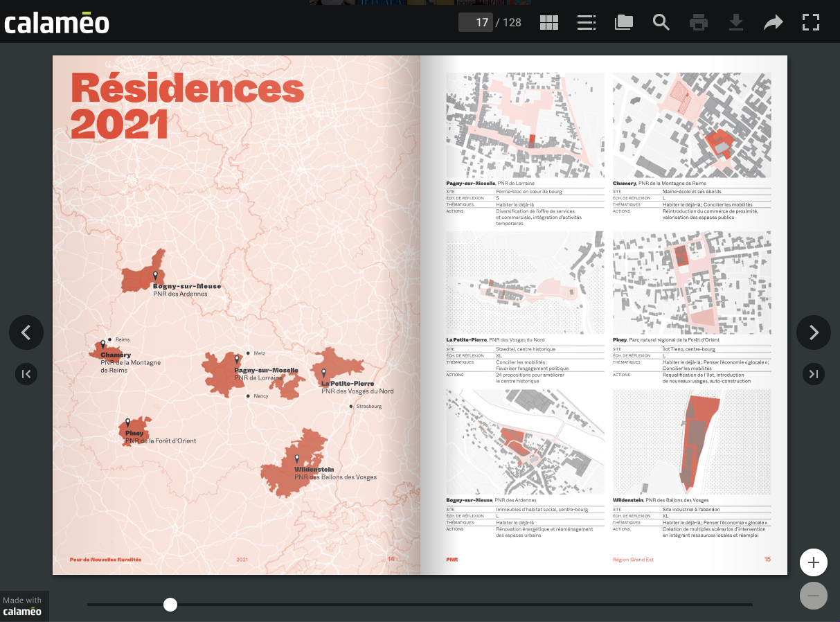Click 'Site industriel à l'abandon' text

tap(691, 509)
